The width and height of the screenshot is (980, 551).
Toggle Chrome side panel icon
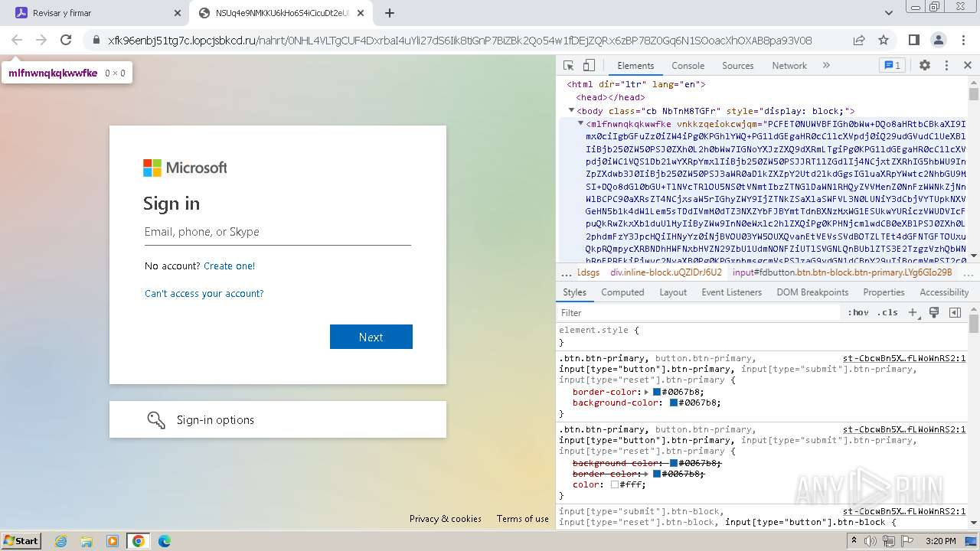[914, 40]
